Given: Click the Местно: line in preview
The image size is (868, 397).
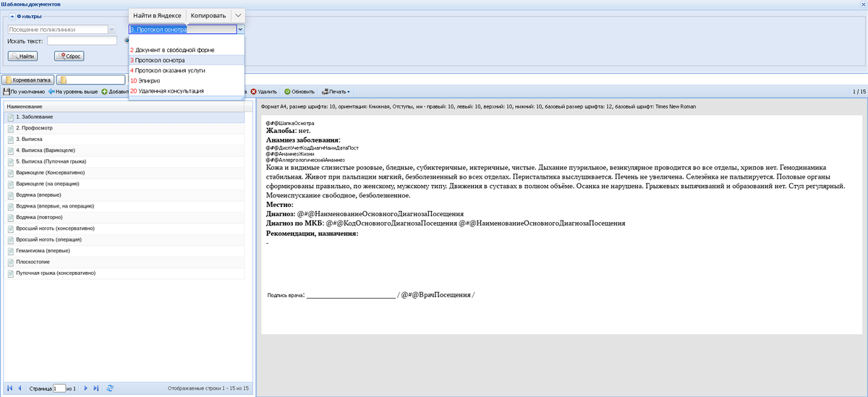Looking at the screenshot, I should pos(279,205).
